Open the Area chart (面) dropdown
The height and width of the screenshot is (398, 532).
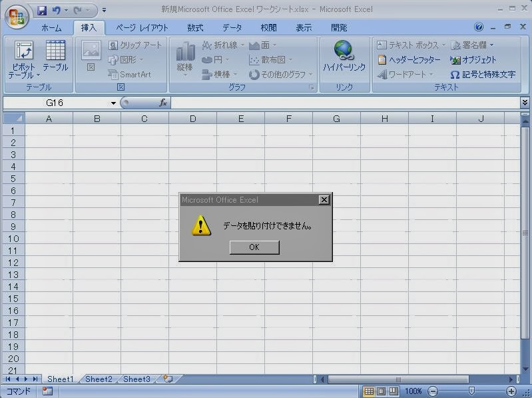click(x=262, y=45)
